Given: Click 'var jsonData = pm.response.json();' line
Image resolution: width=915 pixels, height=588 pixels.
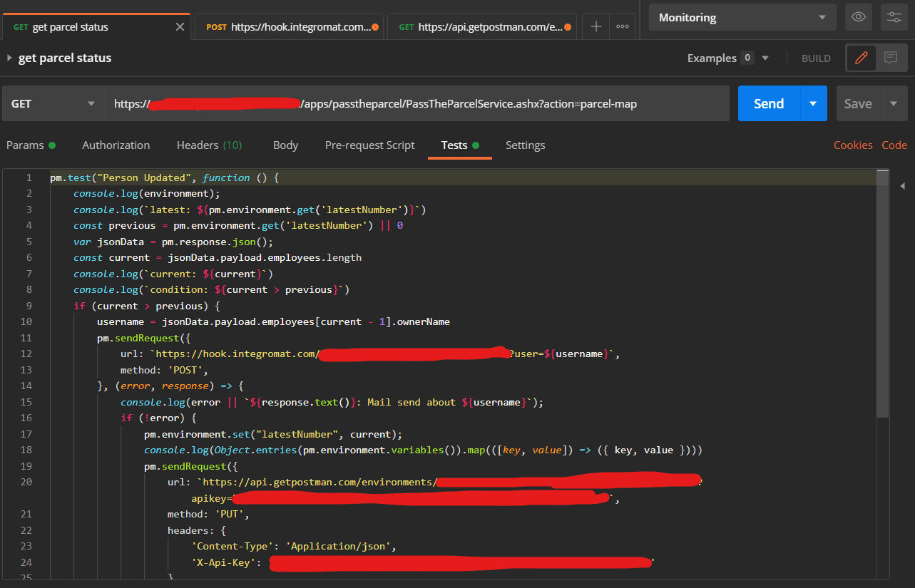Looking at the screenshot, I should (x=173, y=242).
